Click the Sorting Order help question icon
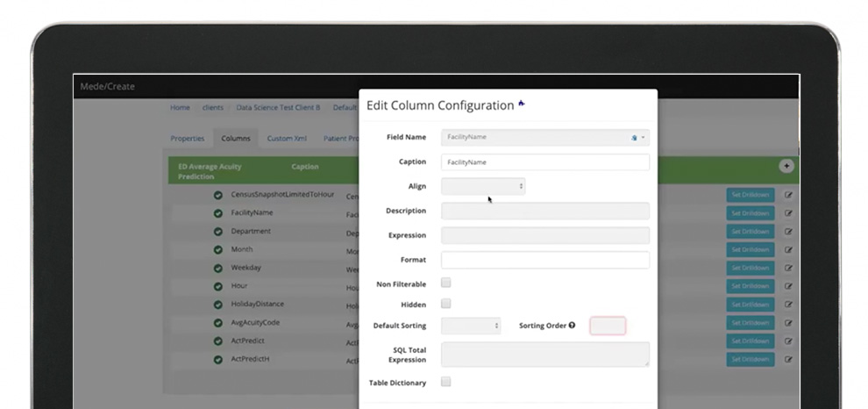The height and width of the screenshot is (409, 868). 572,326
